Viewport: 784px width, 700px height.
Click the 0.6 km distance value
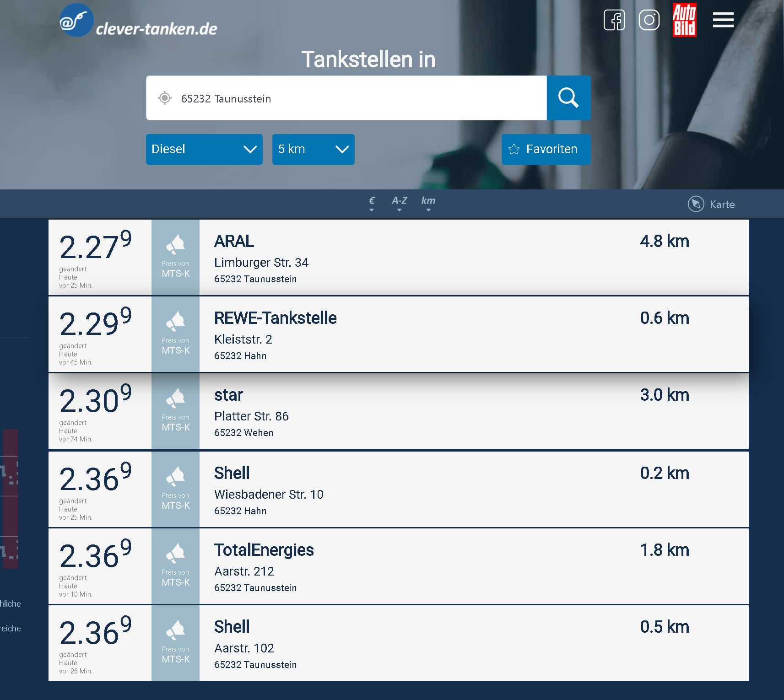click(665, 318)
